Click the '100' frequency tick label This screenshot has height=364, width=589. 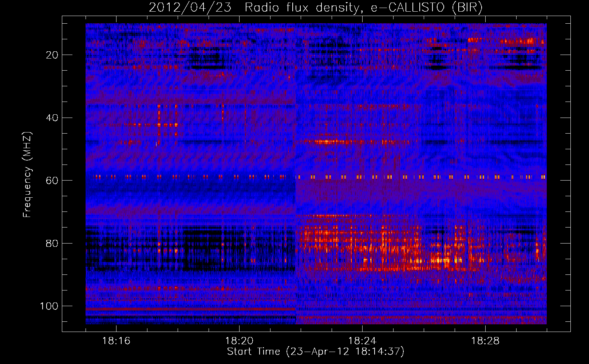[x=49, y=306]
